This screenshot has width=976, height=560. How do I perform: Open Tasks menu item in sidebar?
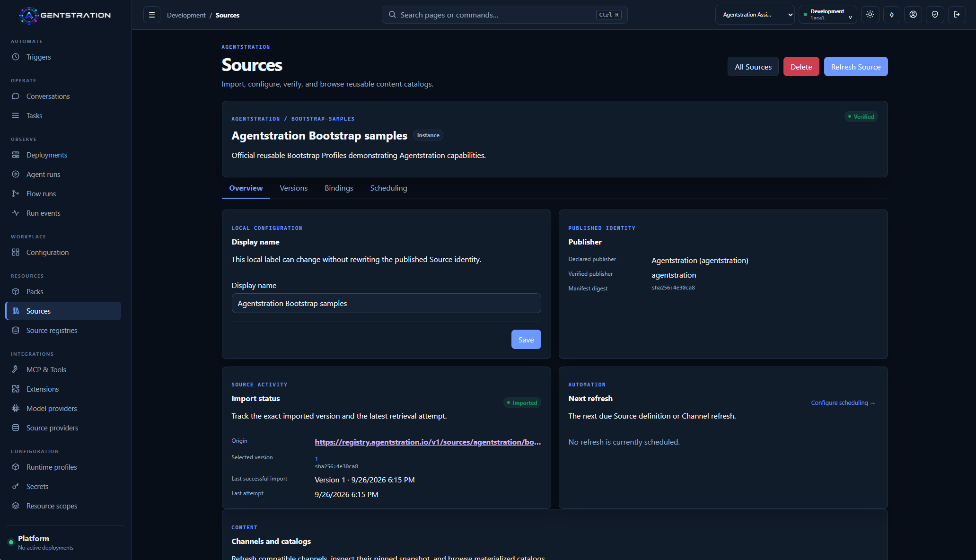tap(63, 115)
